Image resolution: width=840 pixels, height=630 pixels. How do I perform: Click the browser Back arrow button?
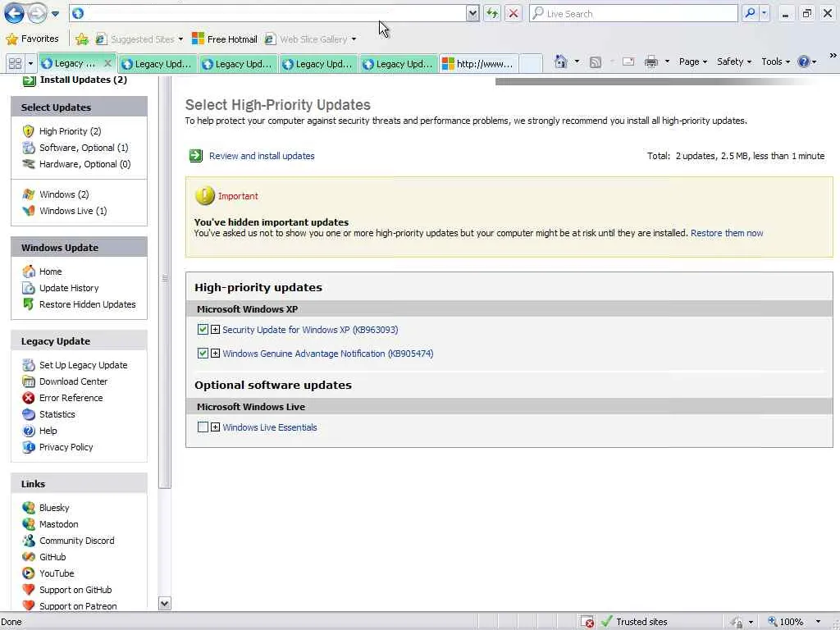click(15, 13)
